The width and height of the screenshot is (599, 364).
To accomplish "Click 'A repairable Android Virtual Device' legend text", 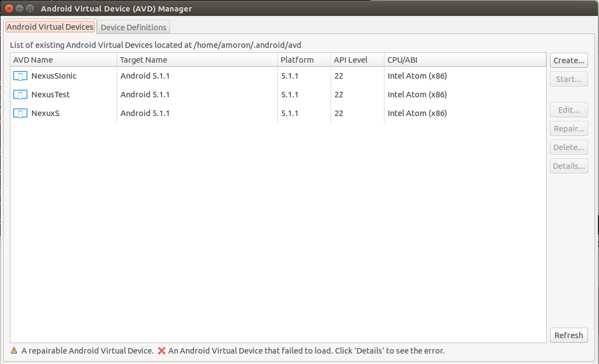I will coord(87,351).
